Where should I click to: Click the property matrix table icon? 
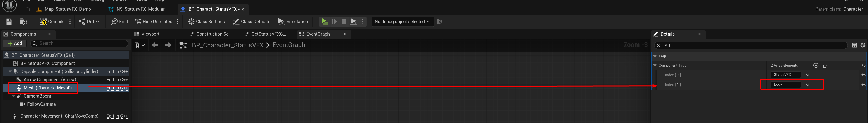854,45
